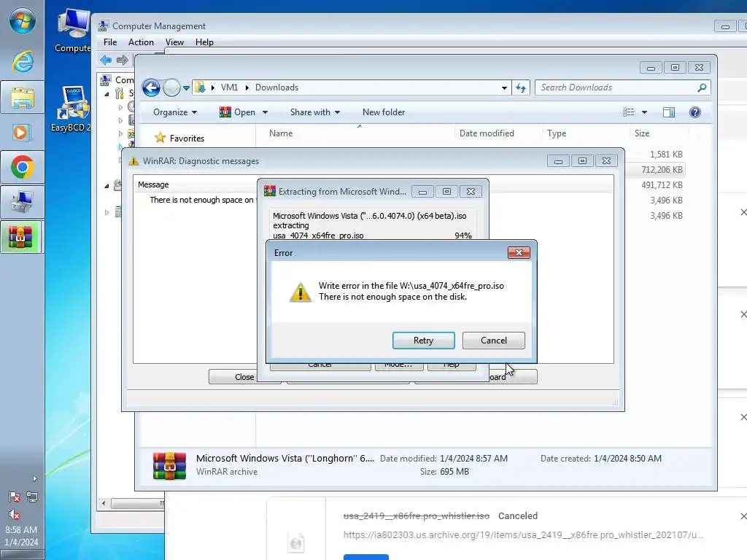
Task: Open Explorer recent pages dropdown arrow
Action: pyautogui.click(x=186, y=87)
